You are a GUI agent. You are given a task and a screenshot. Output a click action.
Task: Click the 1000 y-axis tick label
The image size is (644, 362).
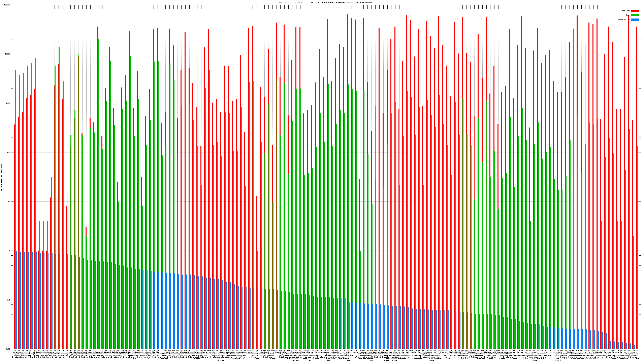[8, 103]
